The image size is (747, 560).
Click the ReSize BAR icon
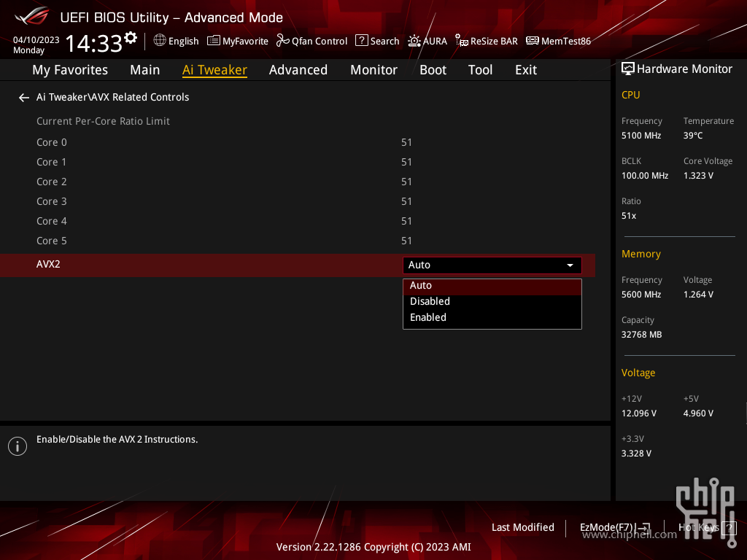(461, 41)
